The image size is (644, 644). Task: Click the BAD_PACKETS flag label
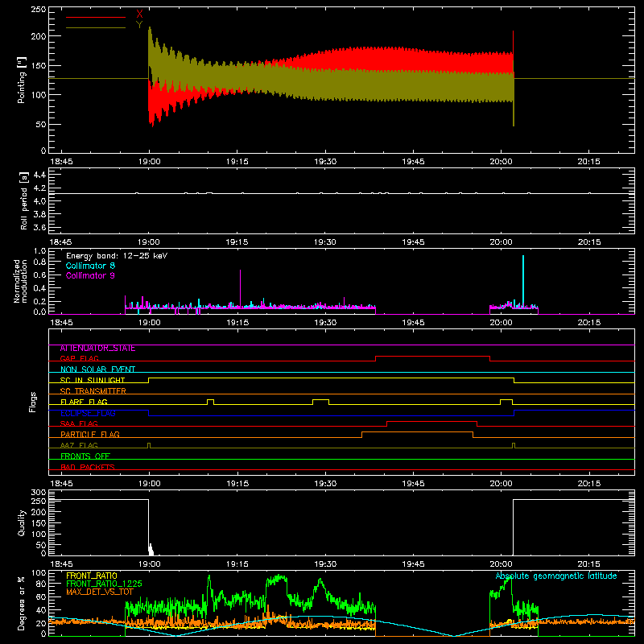pyautogui.click(x=88, y=468)
